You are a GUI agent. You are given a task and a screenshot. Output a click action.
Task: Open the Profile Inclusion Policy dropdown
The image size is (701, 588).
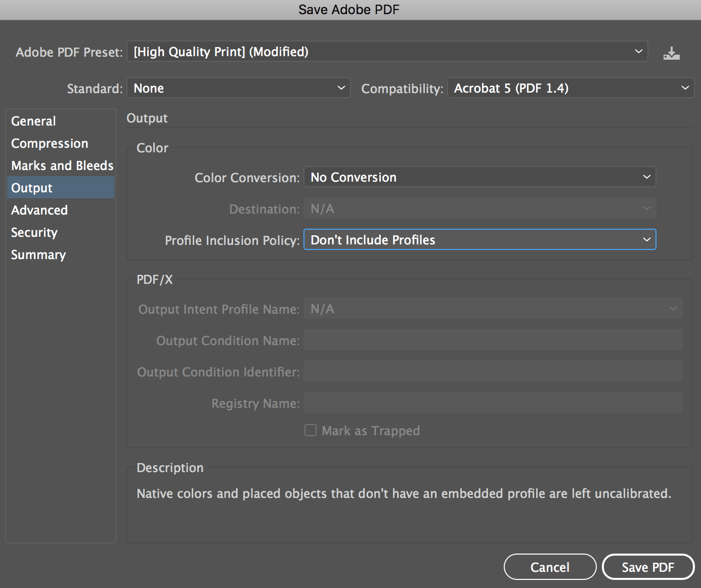[480, 240]
